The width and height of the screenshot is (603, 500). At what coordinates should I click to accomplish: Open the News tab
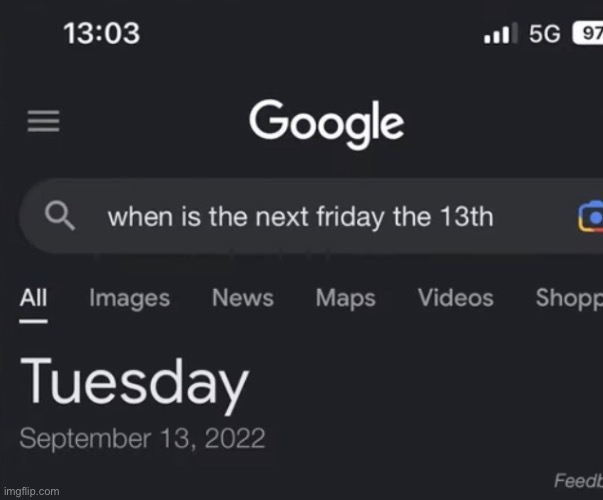click(242, 298)
